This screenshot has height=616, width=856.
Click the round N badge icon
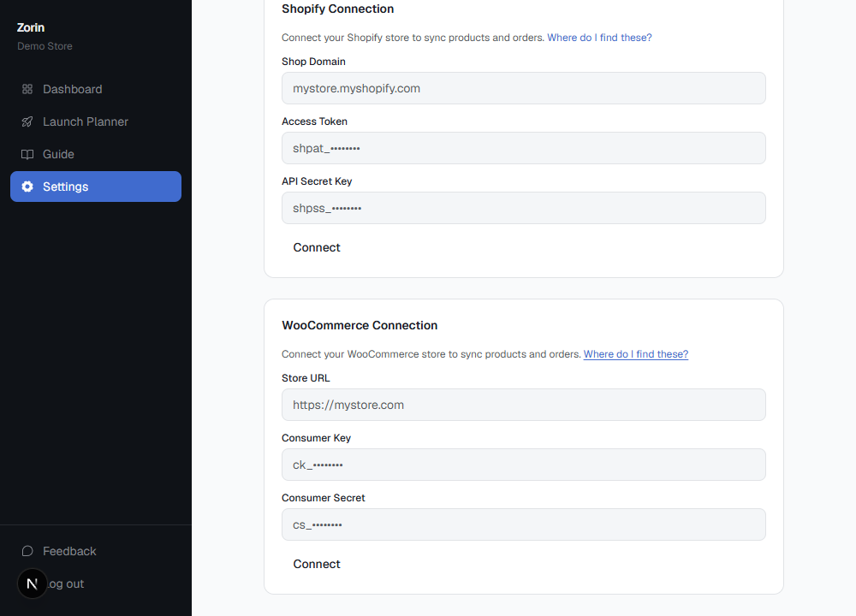coord(33,583)
